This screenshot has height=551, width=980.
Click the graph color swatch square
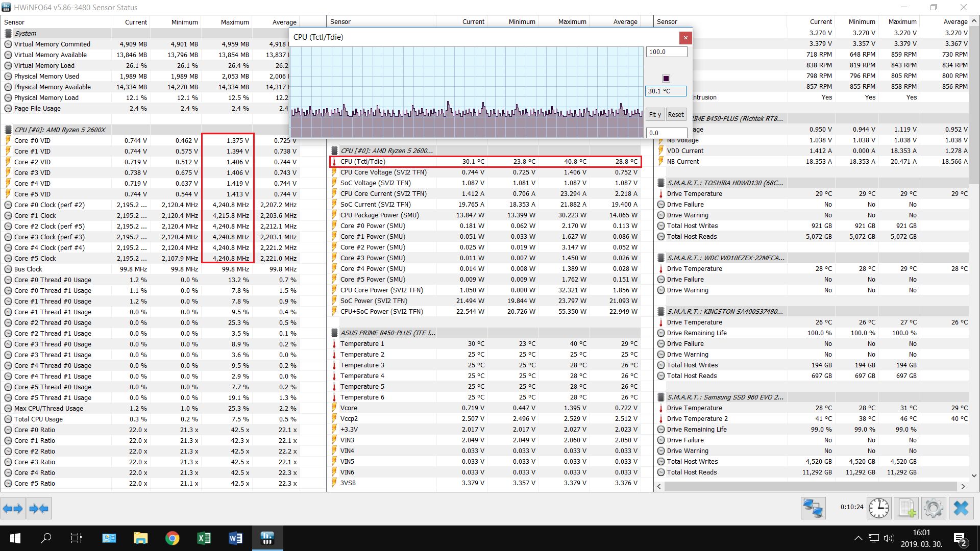tap(666, 79)
